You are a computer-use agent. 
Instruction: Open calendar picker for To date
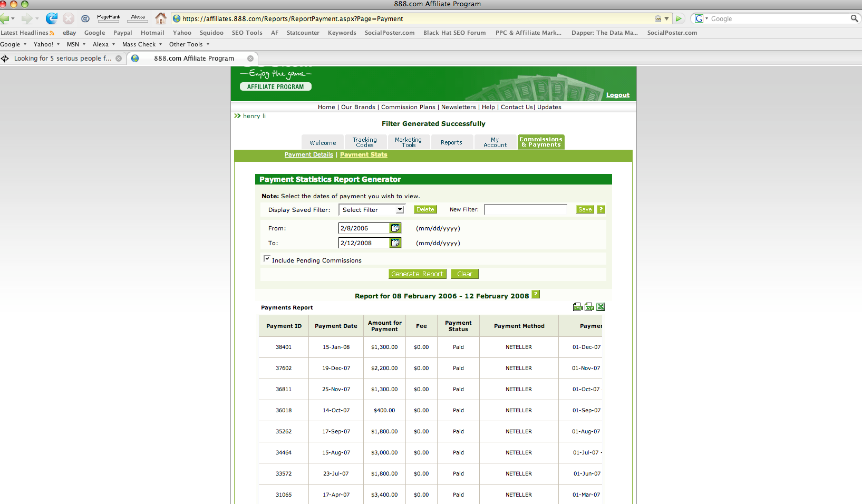[395, 243]
